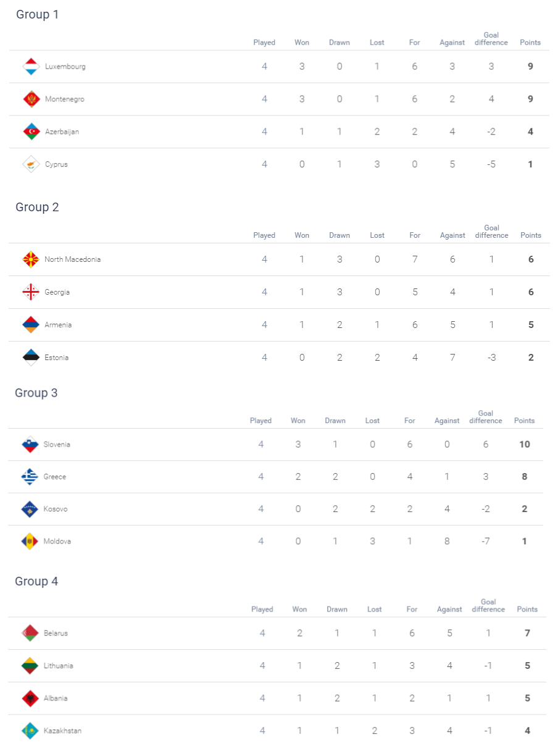Image resolution: width=558 pixels, height=756 pixels.
Task: Click the North Macedonia flag icon
Action: [x=31, y=259]
